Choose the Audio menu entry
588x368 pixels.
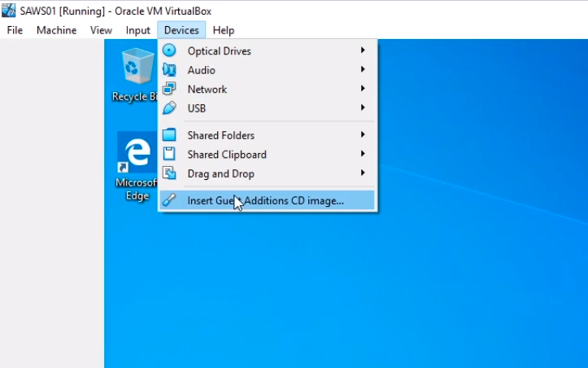pyautogui.click(x=267, y=70)
